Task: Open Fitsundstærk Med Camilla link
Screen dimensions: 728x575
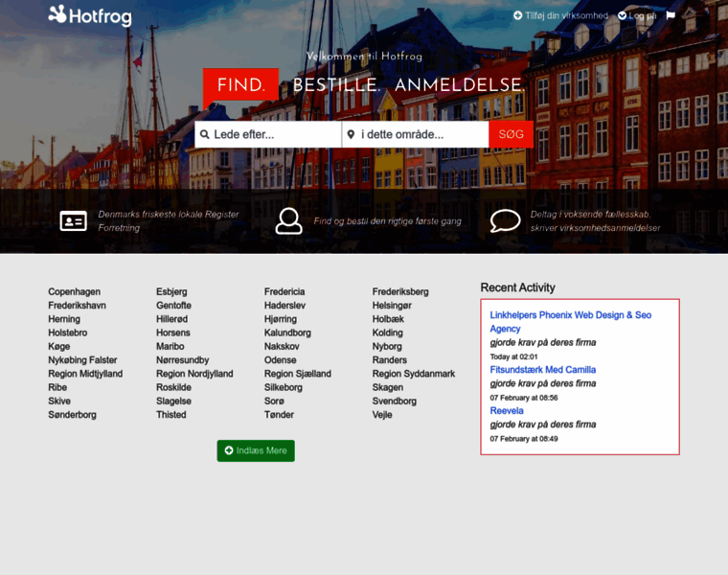Action: pos(543,370)
